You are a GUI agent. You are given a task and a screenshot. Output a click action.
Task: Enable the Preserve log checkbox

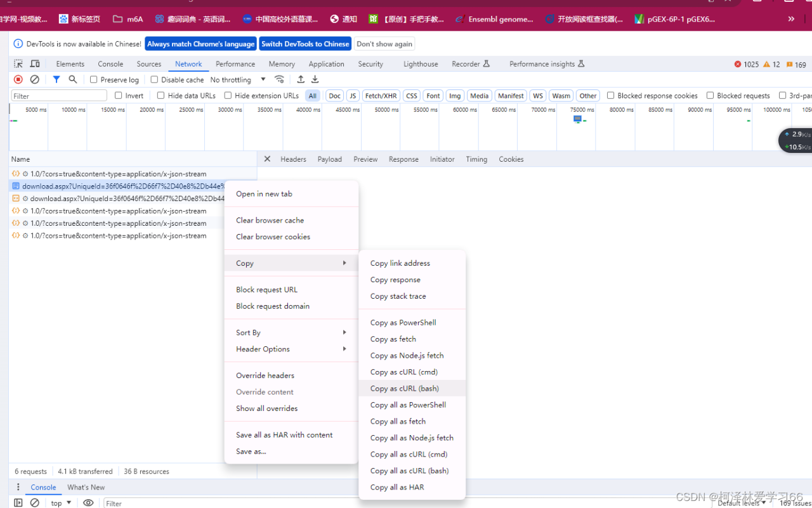pyautogui.click(x=94, y=80)
